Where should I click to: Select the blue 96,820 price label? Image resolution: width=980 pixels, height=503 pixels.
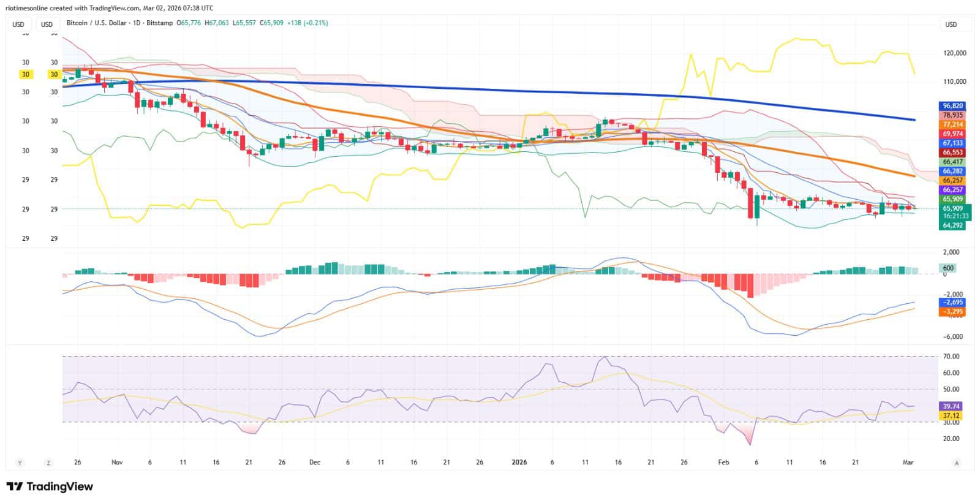point(952,106)
